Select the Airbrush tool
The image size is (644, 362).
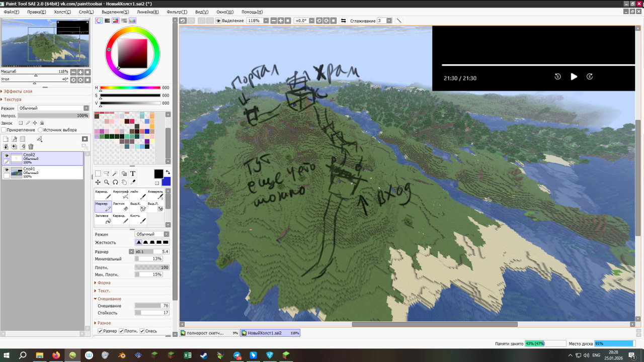121,195
